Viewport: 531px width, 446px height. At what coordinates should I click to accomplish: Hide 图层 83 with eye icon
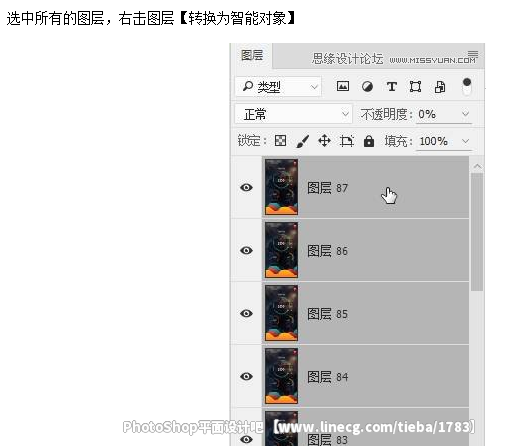click(247, 439)
